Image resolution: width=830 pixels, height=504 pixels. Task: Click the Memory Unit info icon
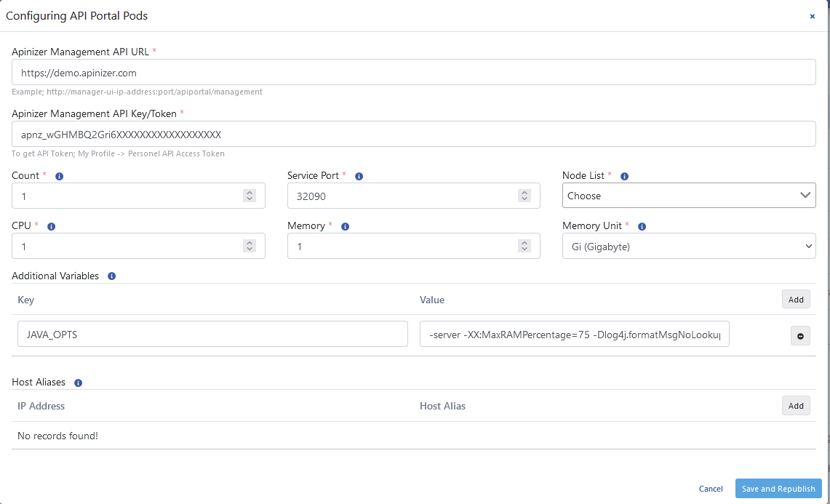coord(642,226)
